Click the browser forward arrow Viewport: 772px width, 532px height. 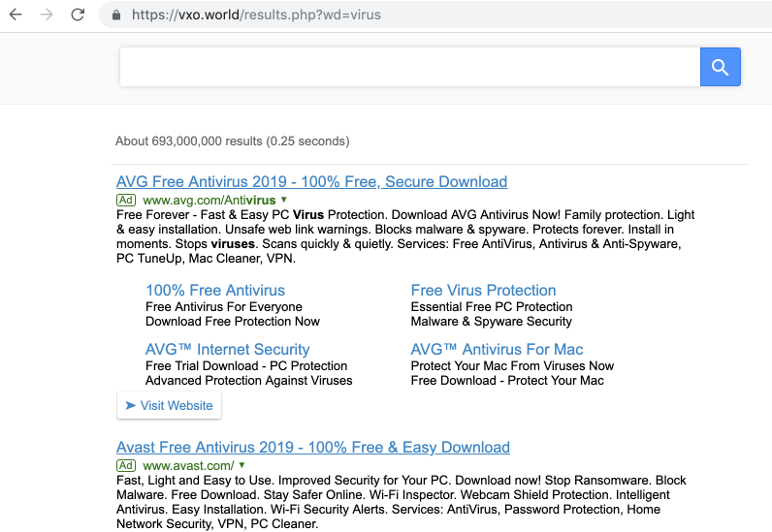click(x=46, y=16)
